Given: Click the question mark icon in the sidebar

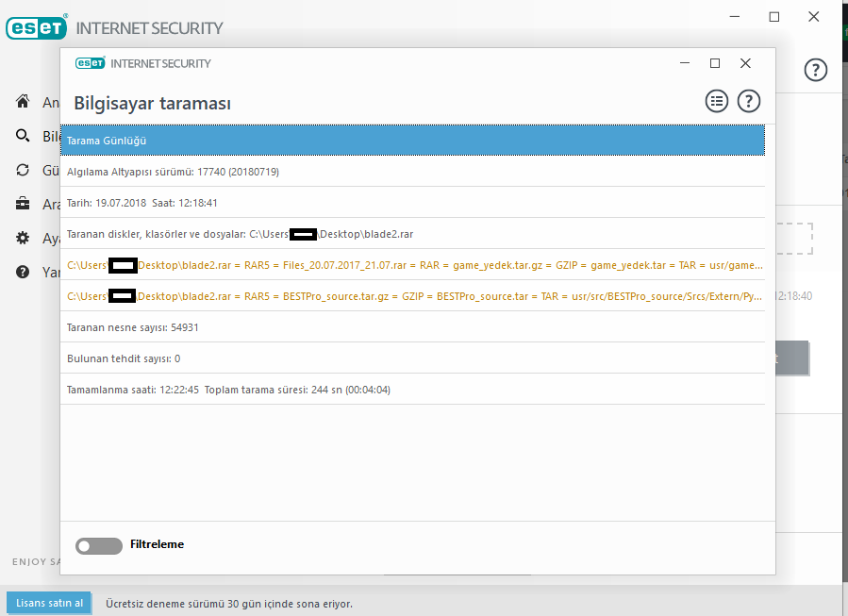Looking at the screenshot, I should click(23, 272).
